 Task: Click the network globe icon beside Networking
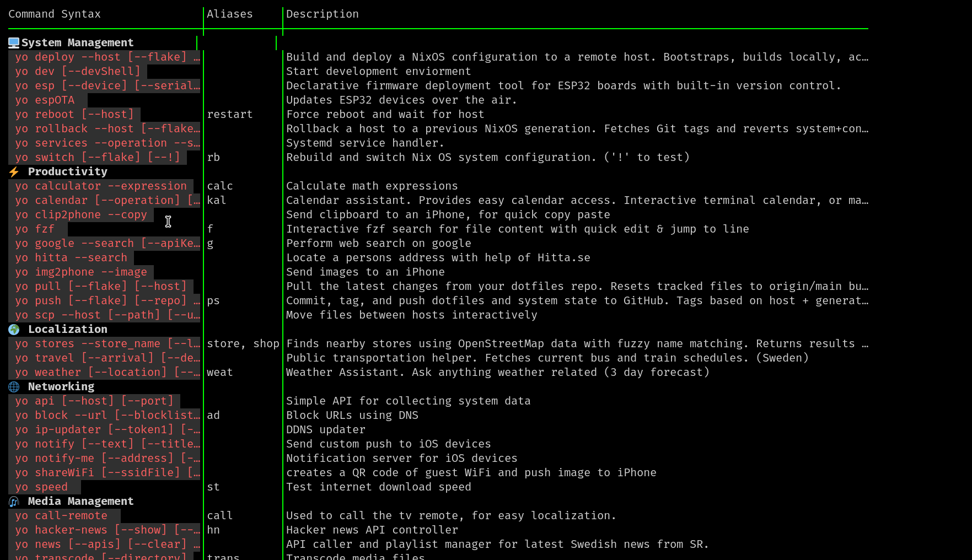(x=14, y=387)
